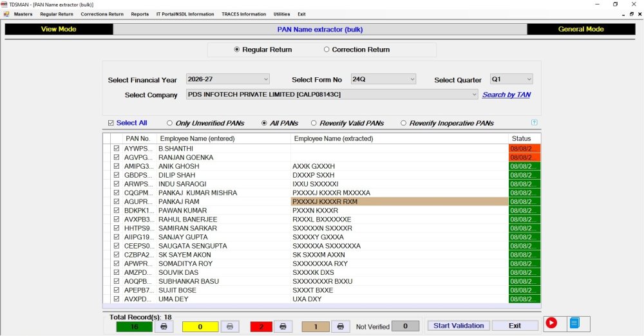Image resolution: width=644 pixels, height=336 pixels.
Task: Open IT Portal/NSDL Information menu
Action: point(185,14)
